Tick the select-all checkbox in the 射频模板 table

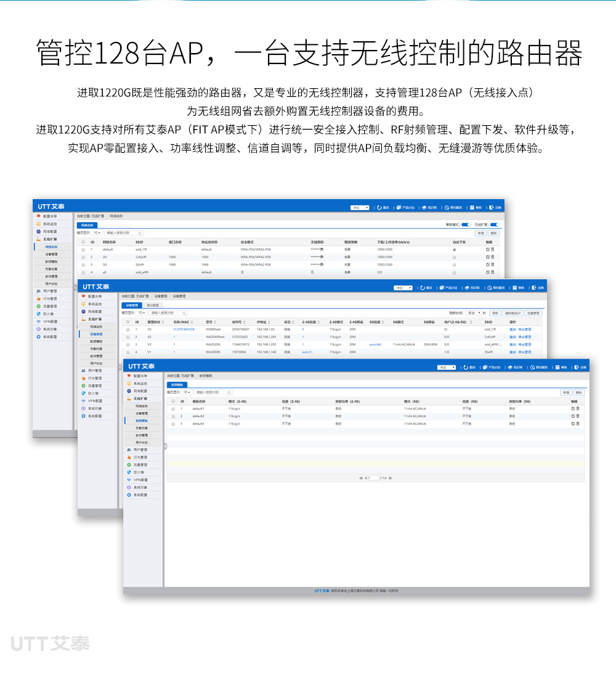pyautogui.click(x=173, y=401)
